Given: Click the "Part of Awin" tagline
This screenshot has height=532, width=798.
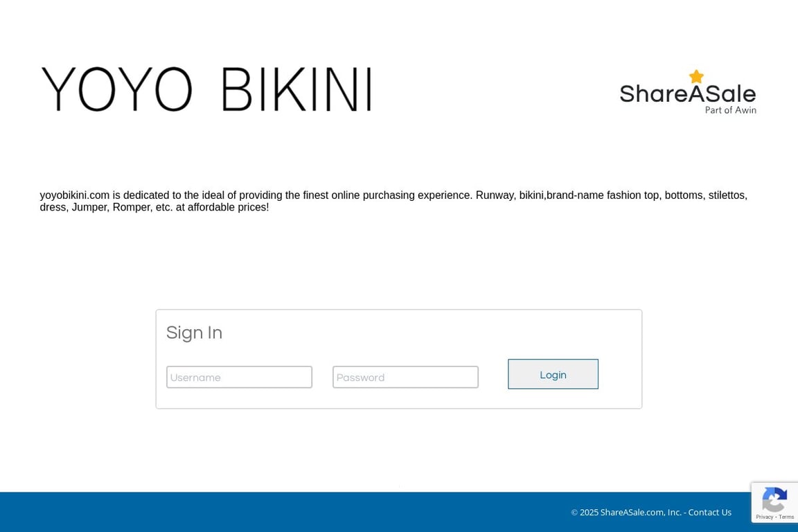Looking at the screenshot, I should [731, 110].
